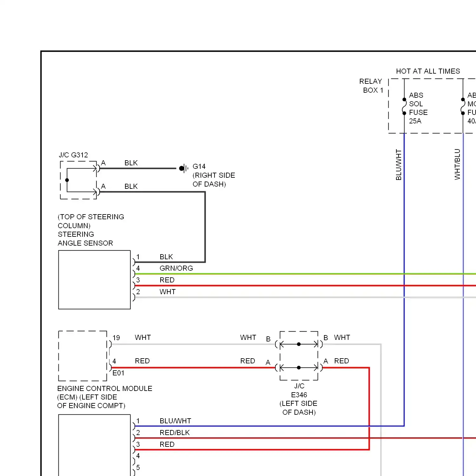Click the ABS SOL fuse symbol
This screenshot has height=476, width=476.
[404, 106]
